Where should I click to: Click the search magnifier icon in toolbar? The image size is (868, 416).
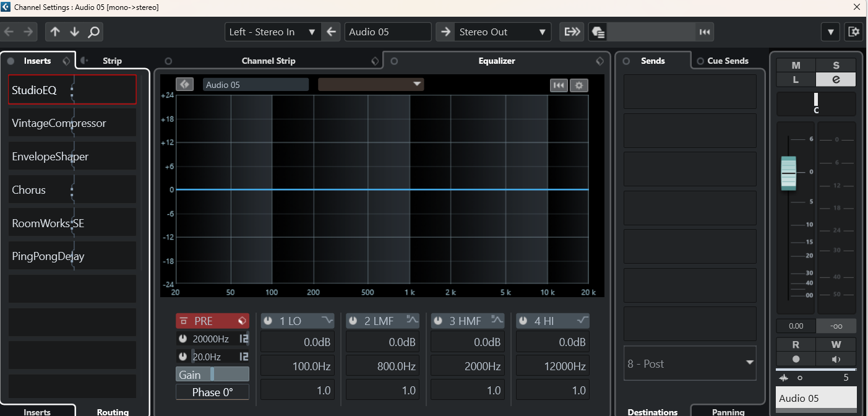point(93,32)
